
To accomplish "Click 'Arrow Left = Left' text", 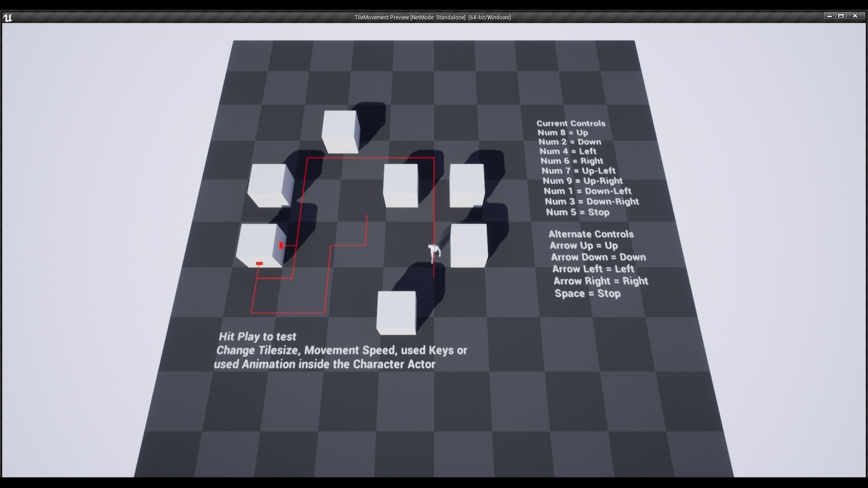I will pos(593,269).
